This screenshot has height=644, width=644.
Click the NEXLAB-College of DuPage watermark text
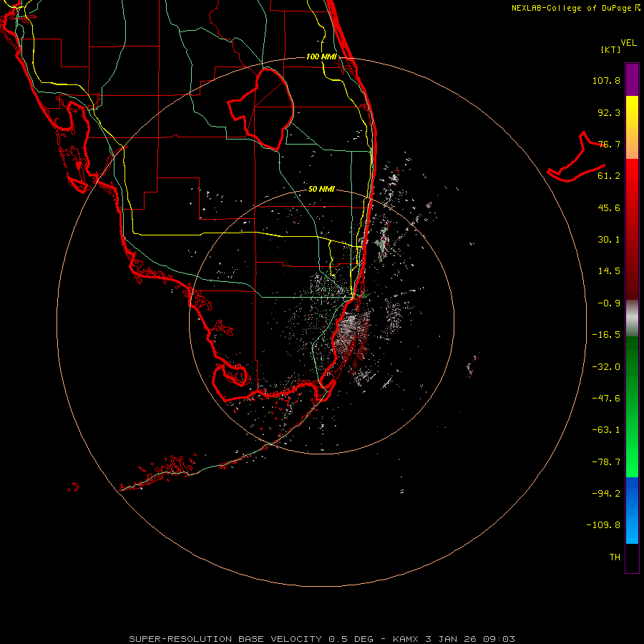(575, 8)
